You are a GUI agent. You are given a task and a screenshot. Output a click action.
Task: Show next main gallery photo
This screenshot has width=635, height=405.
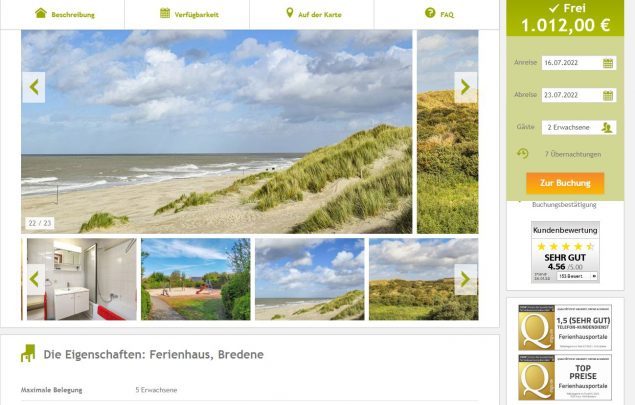click(465, 87)
